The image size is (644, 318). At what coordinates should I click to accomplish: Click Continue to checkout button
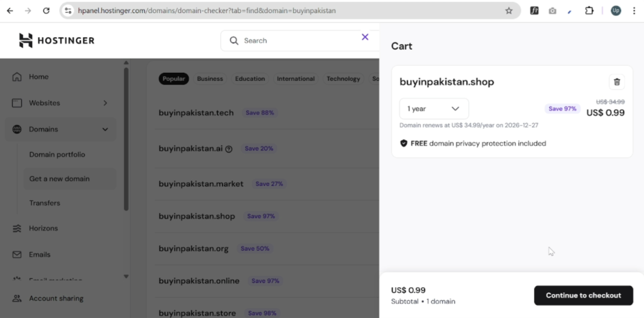tap(583, 295)
